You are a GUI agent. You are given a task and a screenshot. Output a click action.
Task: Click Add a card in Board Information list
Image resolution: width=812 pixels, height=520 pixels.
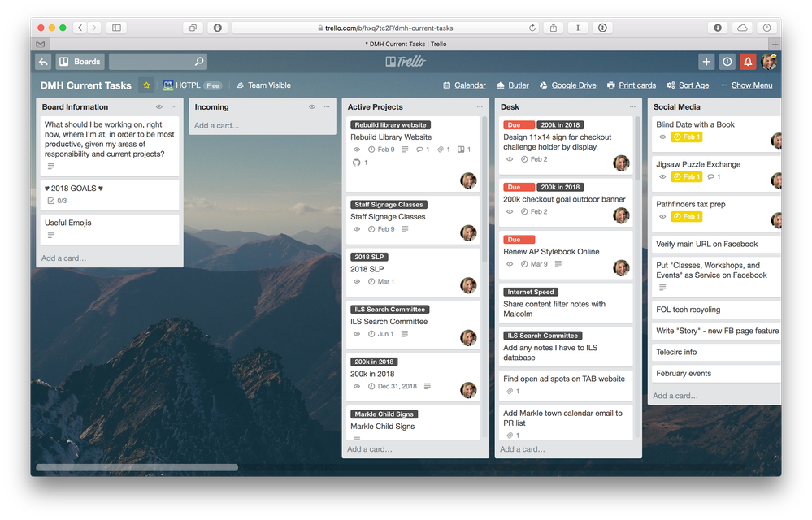tap(63, 258)
